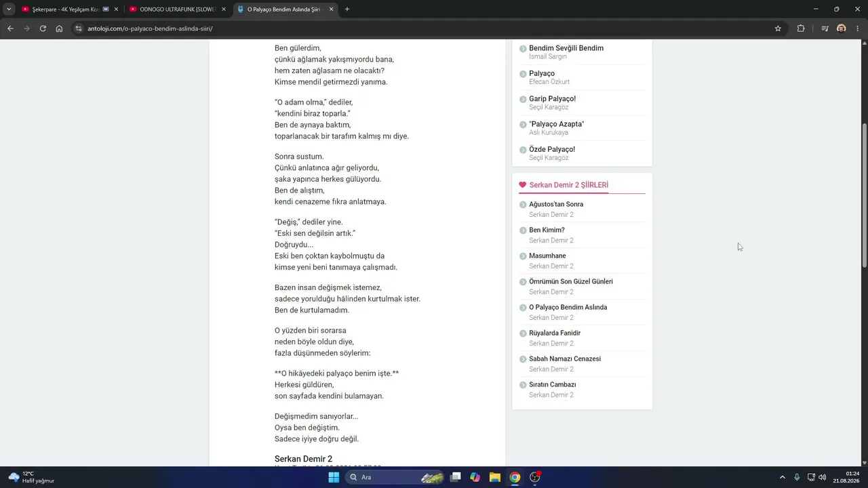Image resolution: width=868 pixels, height=488 pixels.
Task: Click the microphone tray icon
Action: pos(797,477)
